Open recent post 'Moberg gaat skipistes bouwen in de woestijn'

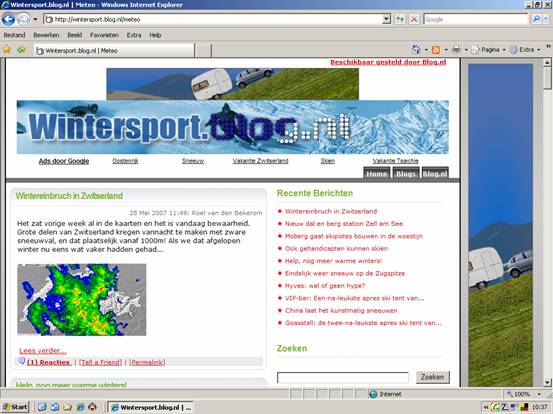354,236
